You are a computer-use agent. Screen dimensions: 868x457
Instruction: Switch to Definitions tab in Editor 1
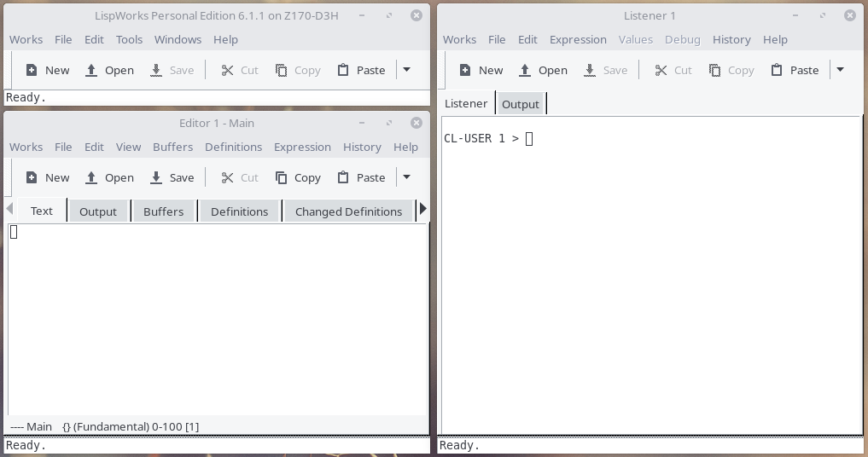coord(239,212)
